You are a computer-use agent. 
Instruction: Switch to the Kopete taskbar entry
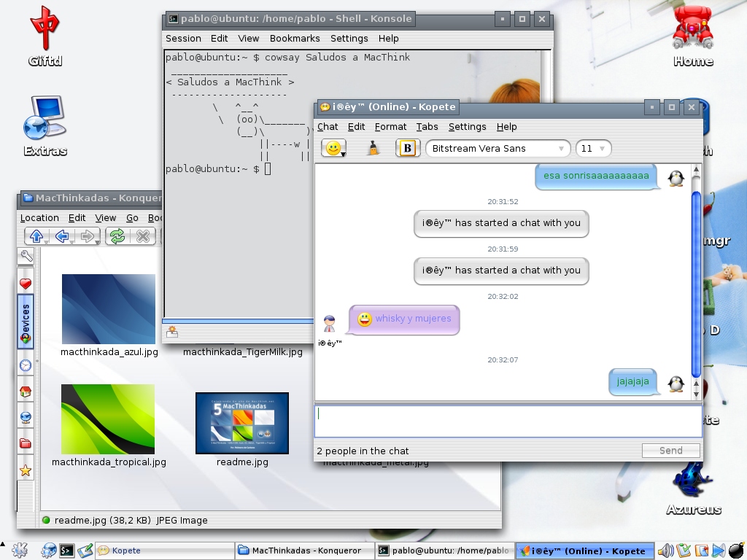[x=165, y=551]
